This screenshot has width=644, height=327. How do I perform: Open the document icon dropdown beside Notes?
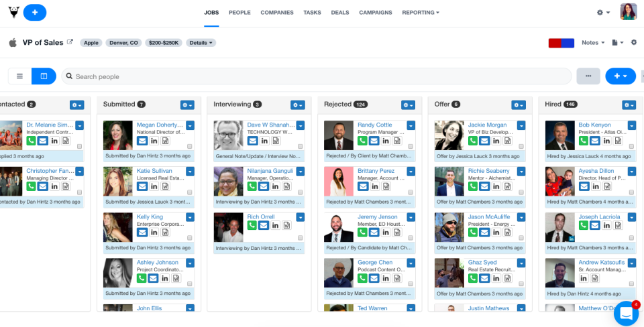pyautogui.click(x=618, y=43)
